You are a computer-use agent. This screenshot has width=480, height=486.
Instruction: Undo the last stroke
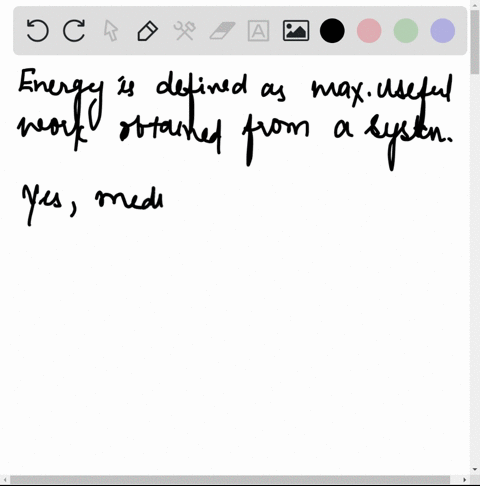click(x=37, y=31)
